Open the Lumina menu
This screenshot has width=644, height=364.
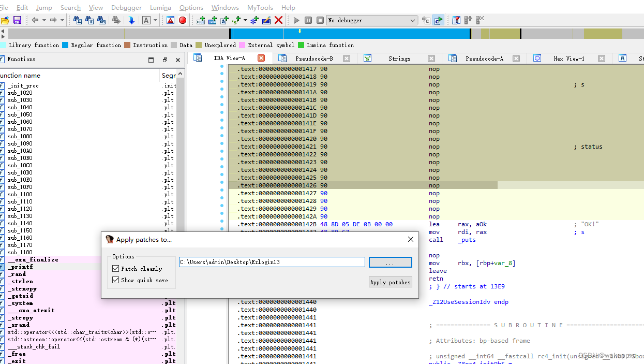(160, 8)
